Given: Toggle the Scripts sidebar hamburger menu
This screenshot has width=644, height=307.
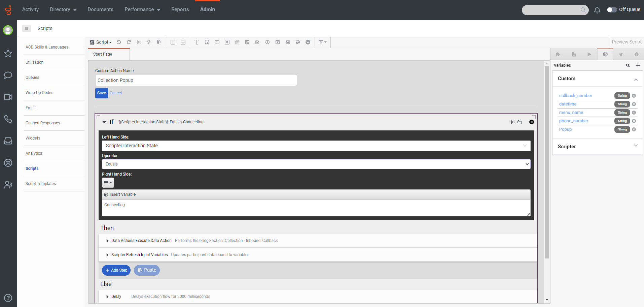Looking at the screenshot, I should tap(27, 28).
